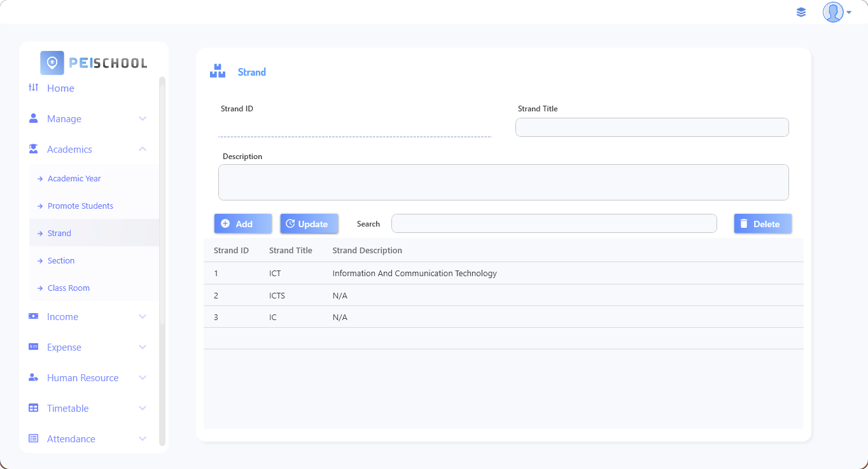This screenshot has height=469, width=868.
Task: Open the user profile avatar menu
Action: tap(834, 12)
